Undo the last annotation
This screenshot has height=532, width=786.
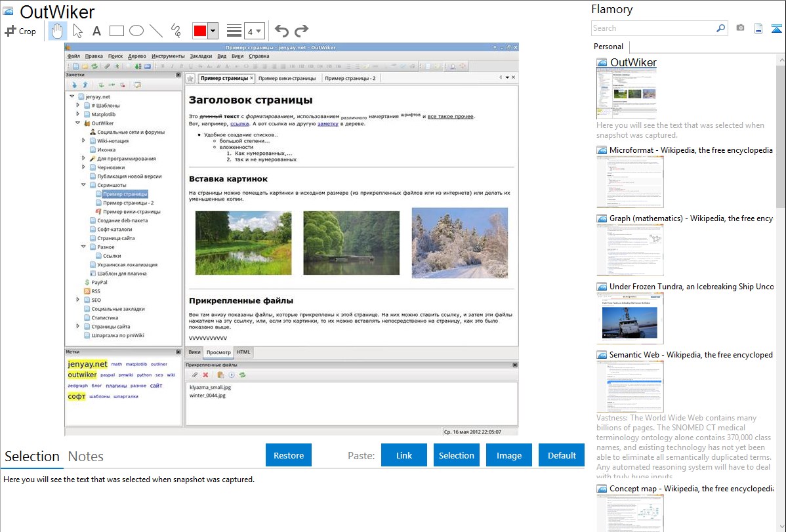pos(281,31)
